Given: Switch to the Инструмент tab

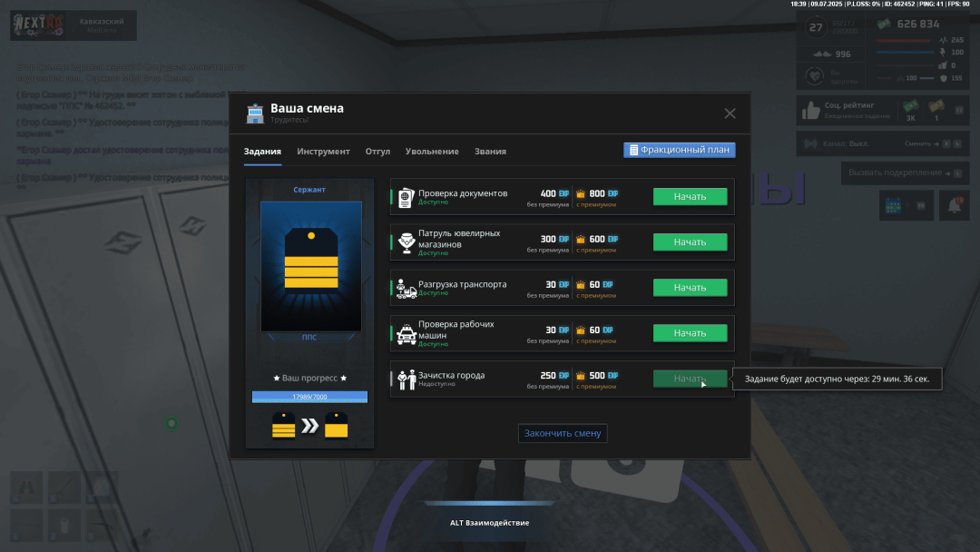Looking at the screenshot, I should pyautogui.click(x=323, y=152).
